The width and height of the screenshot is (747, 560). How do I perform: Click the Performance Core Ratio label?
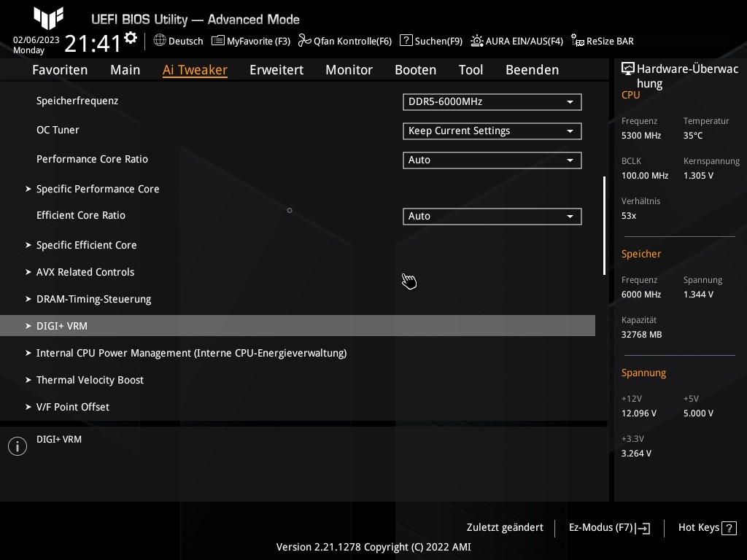(92, 159)
